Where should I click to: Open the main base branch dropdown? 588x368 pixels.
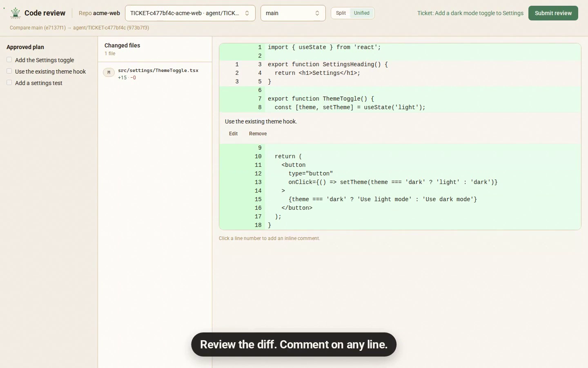(293, 13)
